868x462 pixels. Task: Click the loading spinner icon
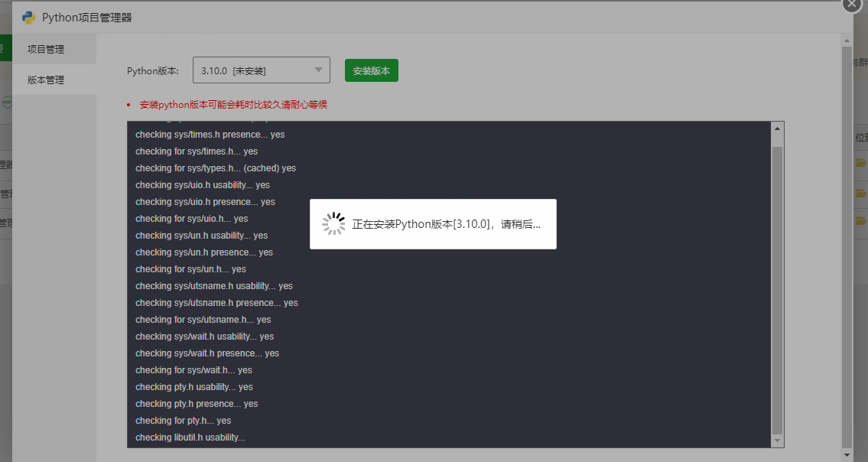tap(333, 224)
